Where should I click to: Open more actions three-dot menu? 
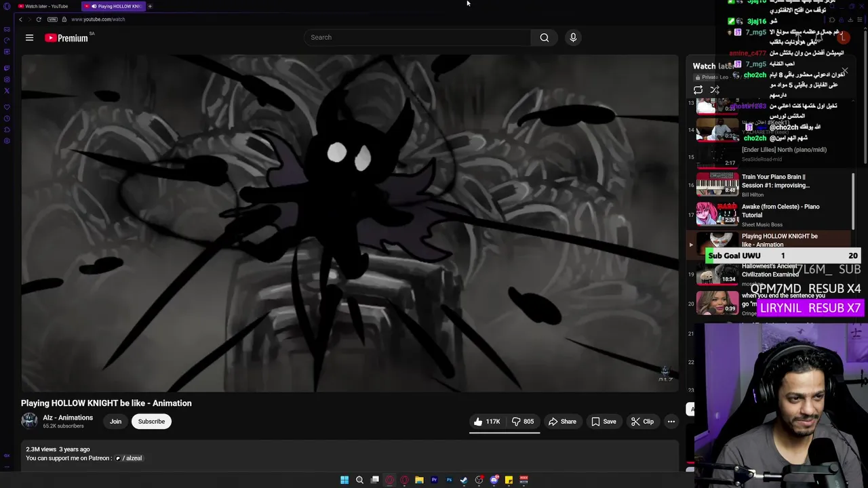tap(671, 422)
